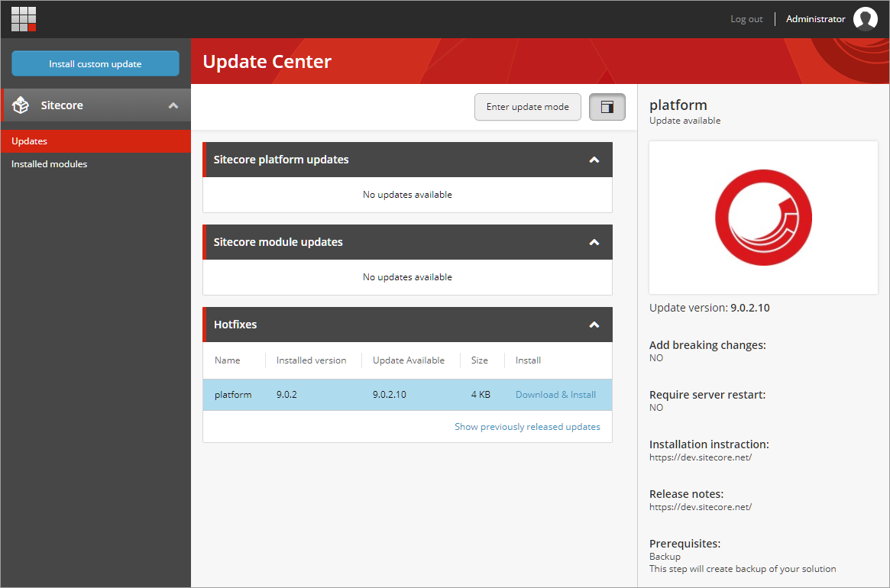Toggle the details panel layout icon button
890x588 pixels.
click(607, 107)
